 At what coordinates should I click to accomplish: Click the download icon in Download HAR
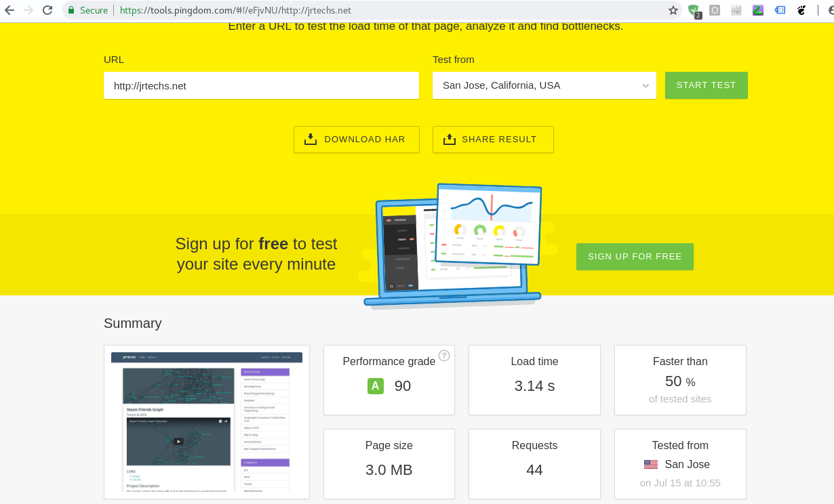click(311, 139)
